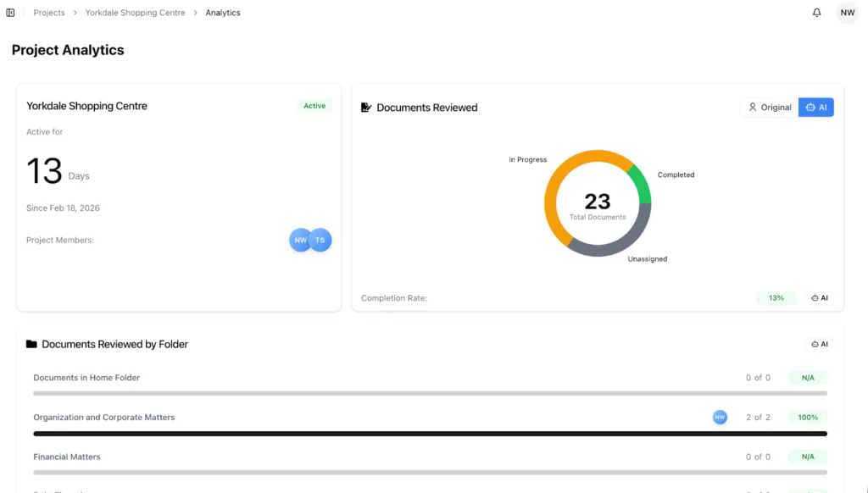This screenshot has width=868, height=493.
Task: Click the app logo icon top-left
Action: click(10, 12)
